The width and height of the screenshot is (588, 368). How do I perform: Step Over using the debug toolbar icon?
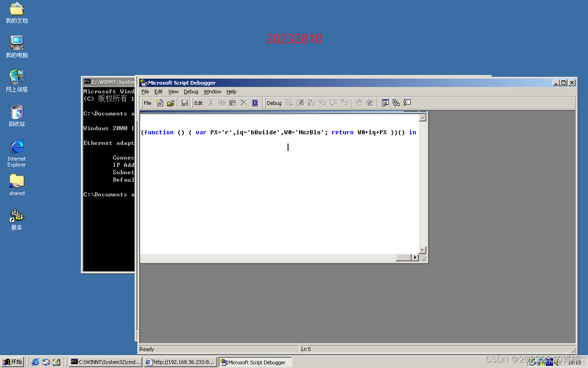point(334,103)
